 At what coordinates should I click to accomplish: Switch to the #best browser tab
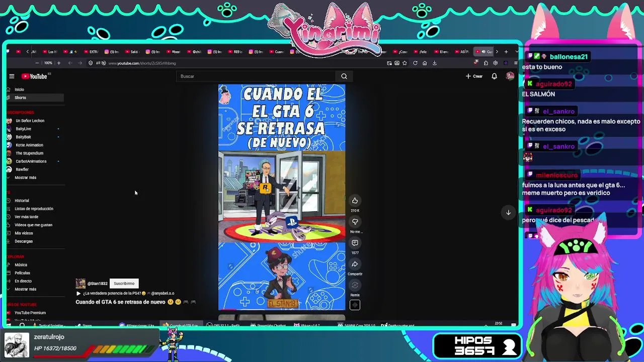[x=174, y=52]
